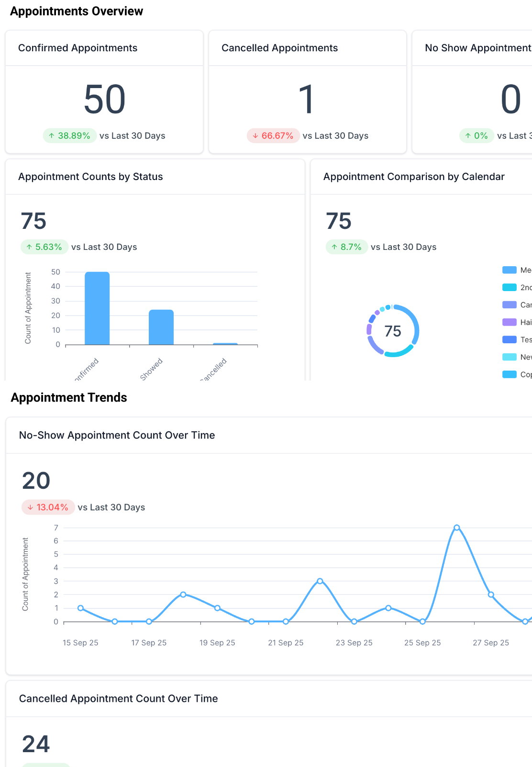Click the 23 Sep 25 axis label
Screen dimensions: 532x767
354,643
